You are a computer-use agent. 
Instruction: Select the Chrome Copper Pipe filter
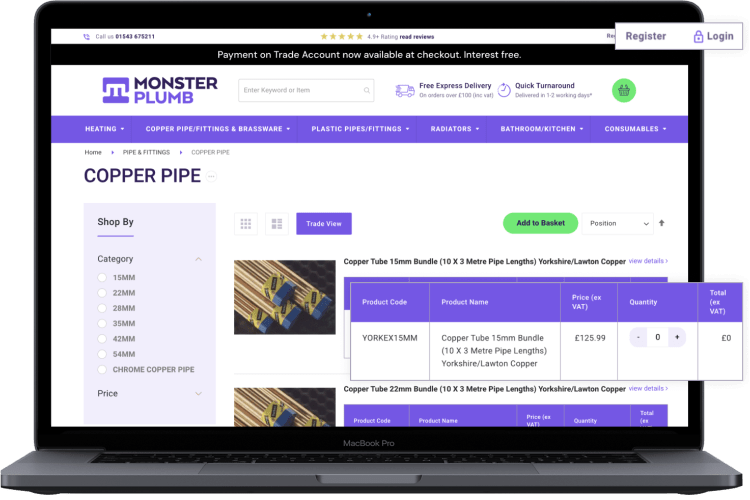(146, 369)
